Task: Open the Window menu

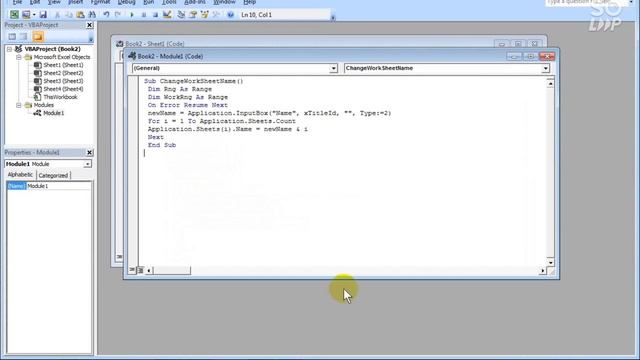Action: click(x=224, y=2)
